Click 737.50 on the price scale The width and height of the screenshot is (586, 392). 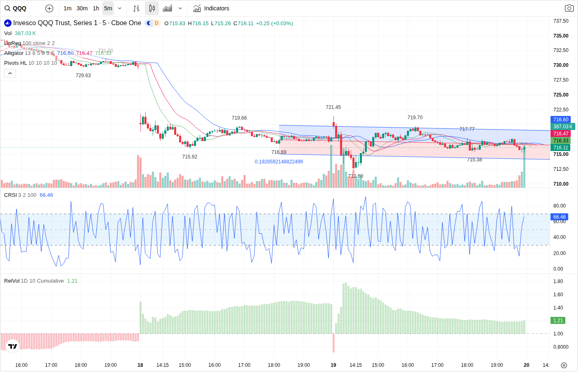561,21
